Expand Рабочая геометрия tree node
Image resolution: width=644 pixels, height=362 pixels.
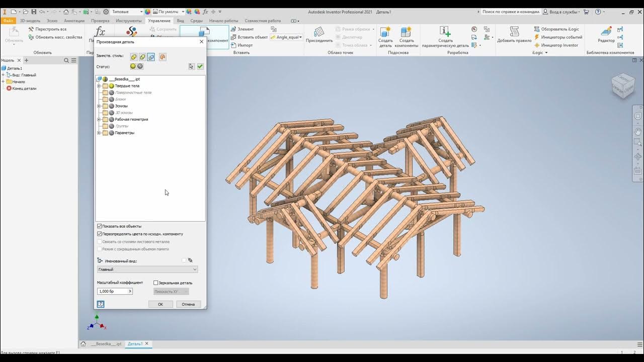[x=99, y=120]
